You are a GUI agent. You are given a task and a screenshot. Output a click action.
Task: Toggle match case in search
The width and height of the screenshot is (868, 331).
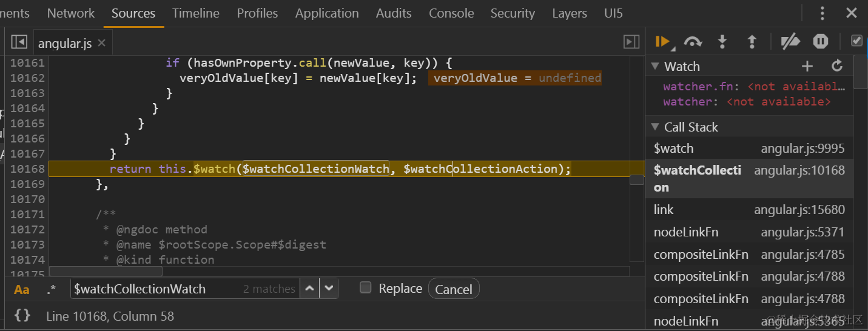pos(22,289)
